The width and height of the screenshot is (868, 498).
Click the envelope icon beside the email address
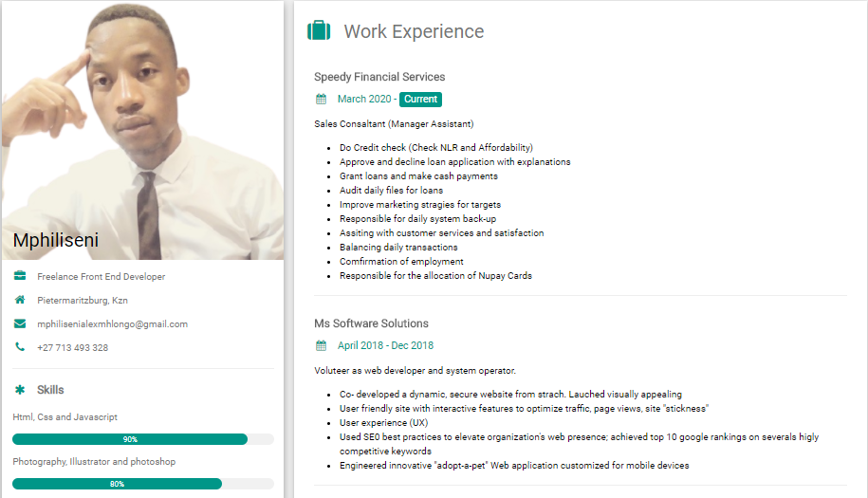pos(20,323)
